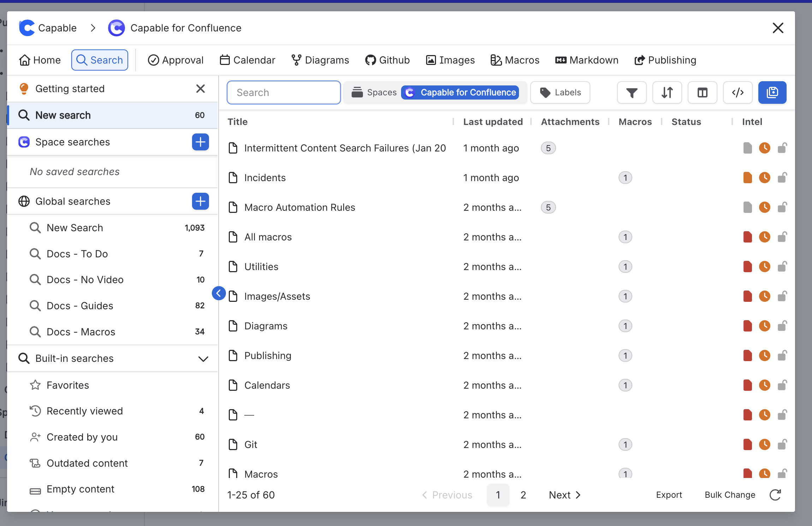Click red page icon on Git row

pyautogui.click(x=747, y=444)
